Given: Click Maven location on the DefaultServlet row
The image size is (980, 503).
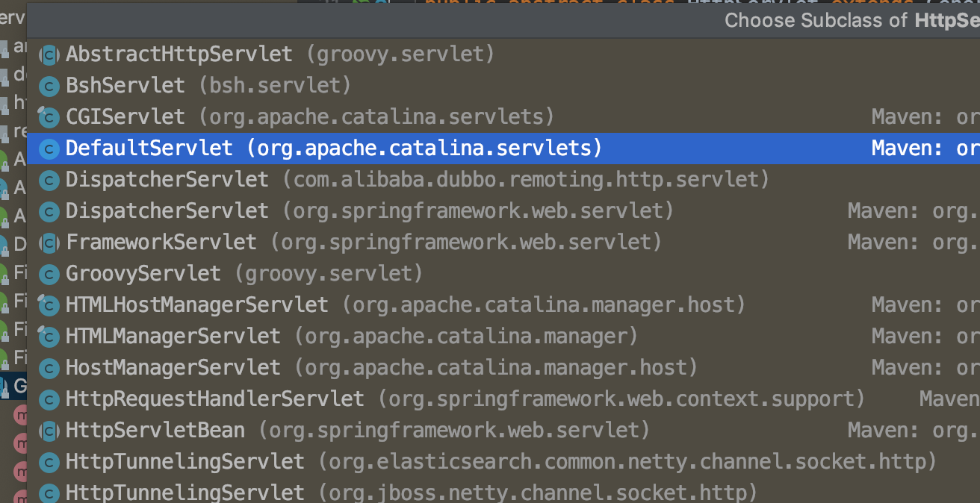Looking at the screenshot, I should [925, 149].
